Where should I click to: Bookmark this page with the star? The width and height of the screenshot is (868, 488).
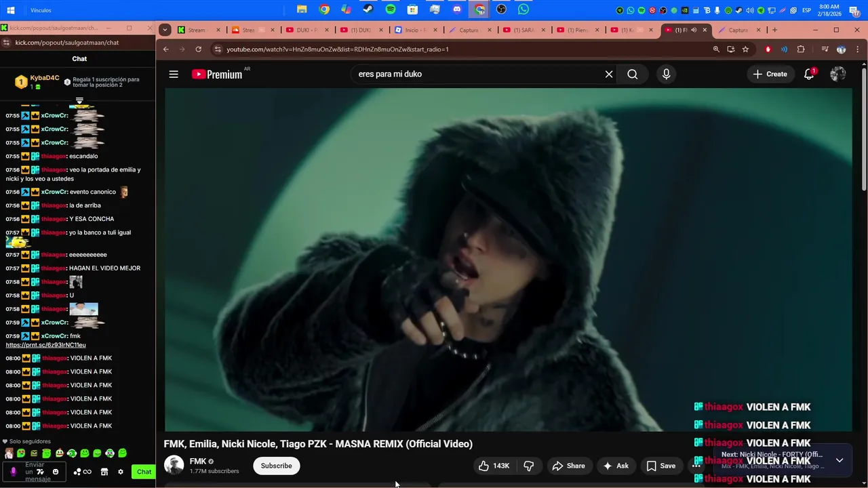[x=745, y=49]
